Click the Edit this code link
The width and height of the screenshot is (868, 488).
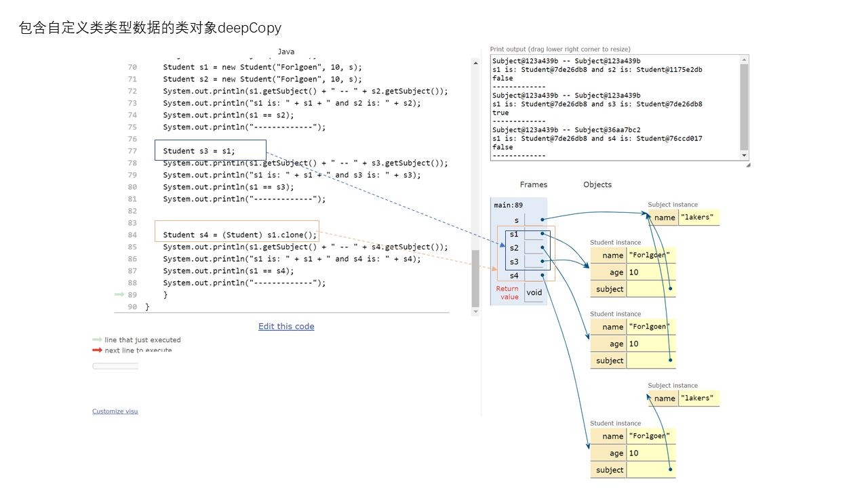(x=286, y=327)
